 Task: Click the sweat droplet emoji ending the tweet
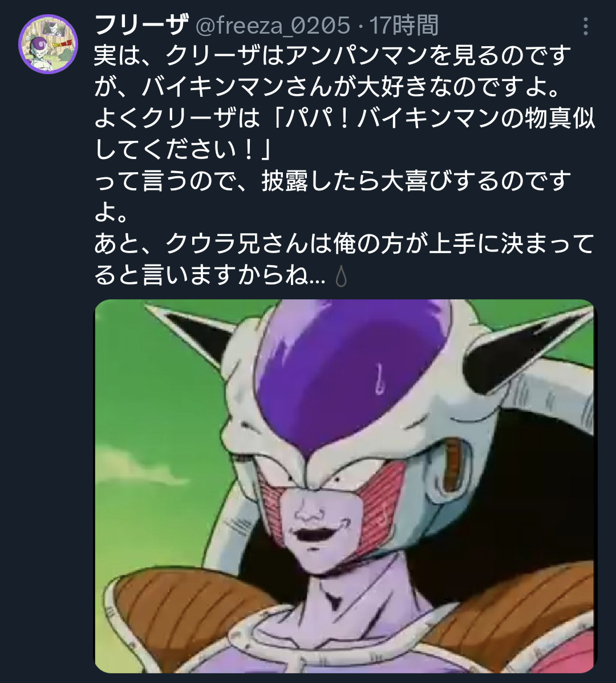[x=342, y=276]
